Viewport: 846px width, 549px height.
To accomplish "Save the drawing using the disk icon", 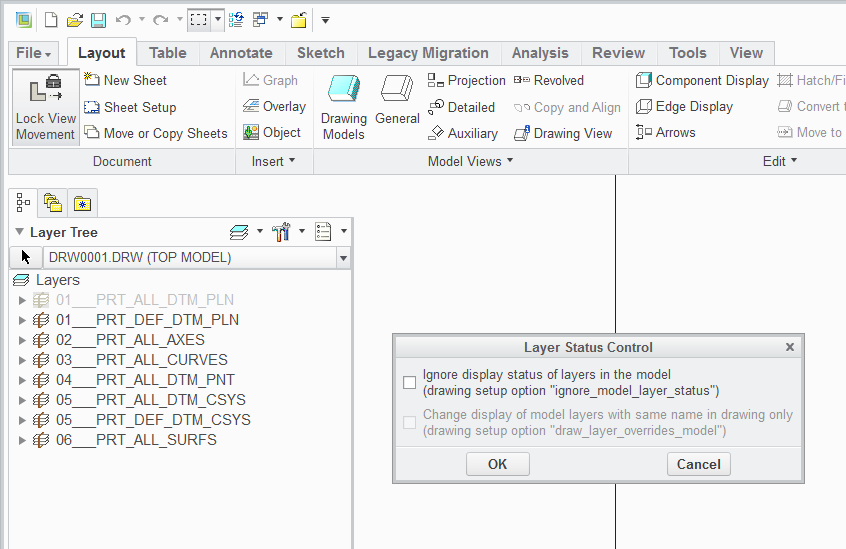I will coord(98,20).
